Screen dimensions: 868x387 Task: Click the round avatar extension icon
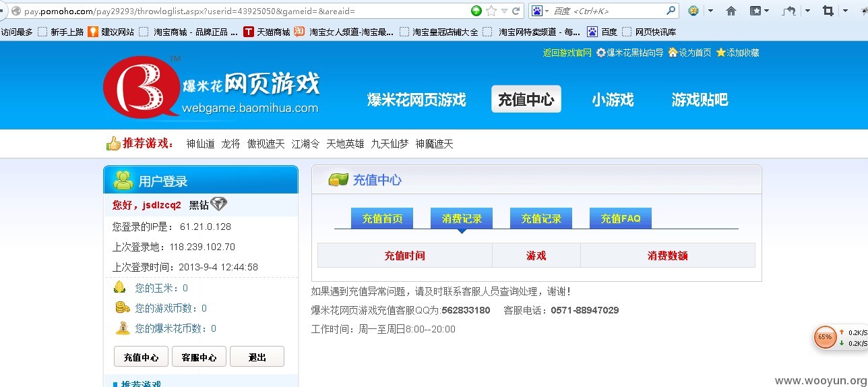pos(694,11)
